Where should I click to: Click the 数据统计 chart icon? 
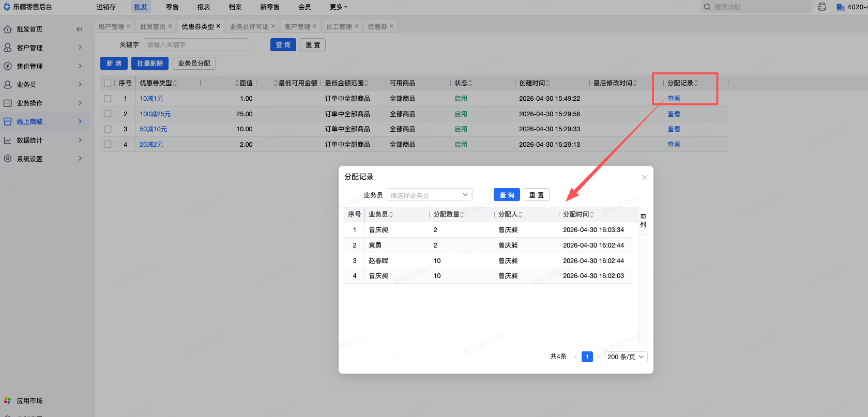pos(8,140)
